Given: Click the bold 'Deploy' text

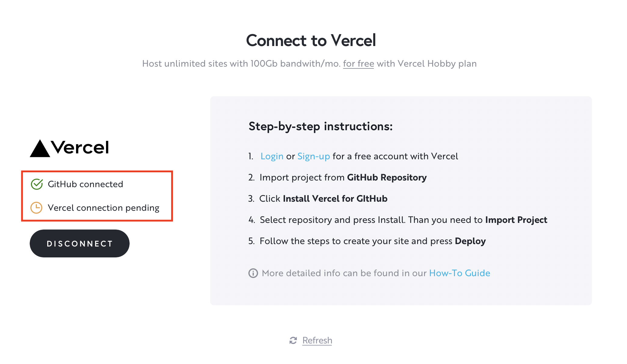Looking at the screenshot, I should (x=470, y=241).
